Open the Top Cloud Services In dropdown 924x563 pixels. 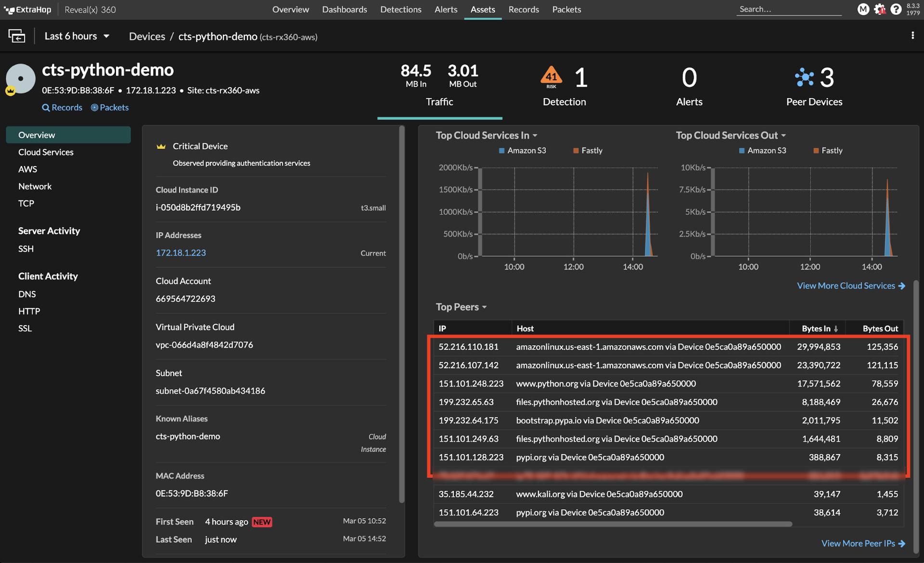coord(487,136)
